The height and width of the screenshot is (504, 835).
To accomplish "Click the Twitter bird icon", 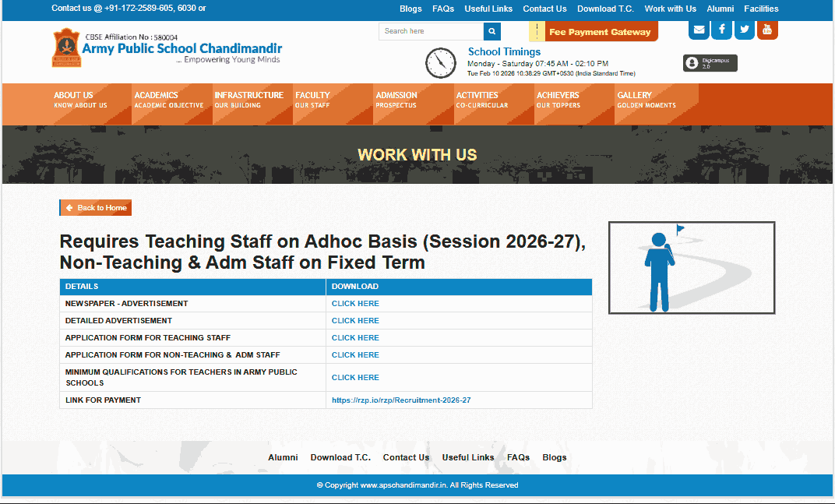I will point(744,29).
